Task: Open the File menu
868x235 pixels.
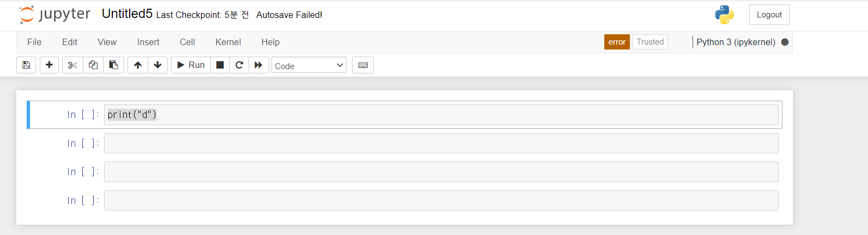Action: coord(34,42)
